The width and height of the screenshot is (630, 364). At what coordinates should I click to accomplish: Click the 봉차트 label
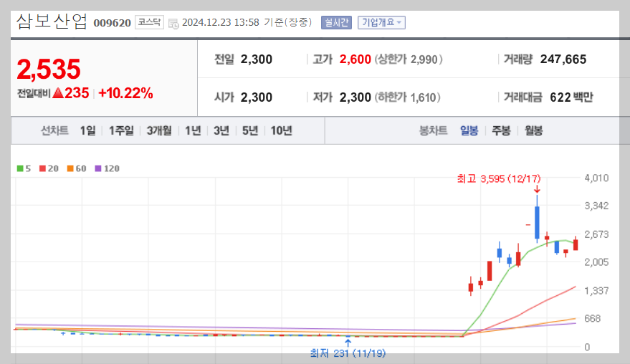pos(433,130)
